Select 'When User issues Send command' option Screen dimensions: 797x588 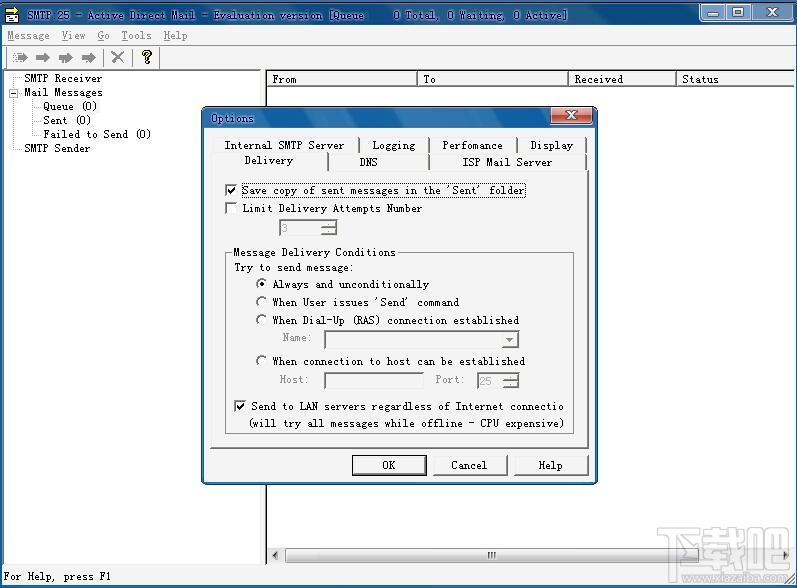(261, 302)
